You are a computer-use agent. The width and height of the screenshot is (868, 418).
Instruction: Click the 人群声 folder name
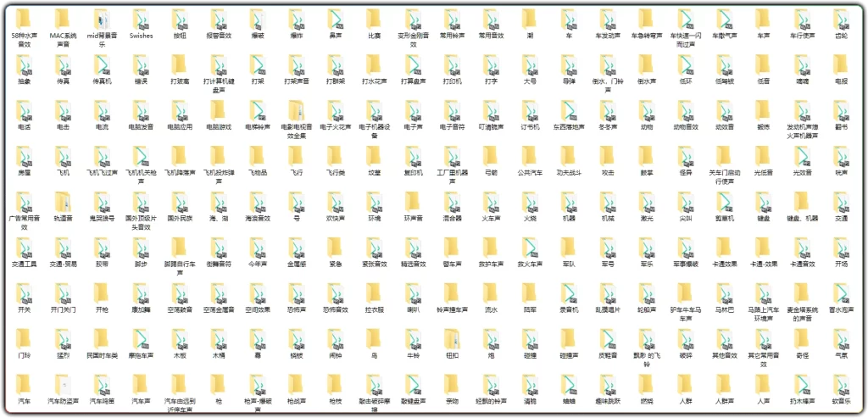724,401
